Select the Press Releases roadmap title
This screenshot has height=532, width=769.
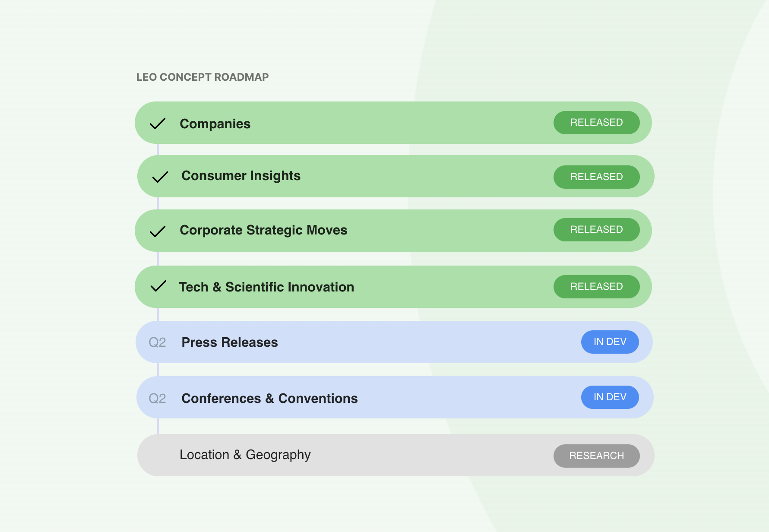[230, 342]
